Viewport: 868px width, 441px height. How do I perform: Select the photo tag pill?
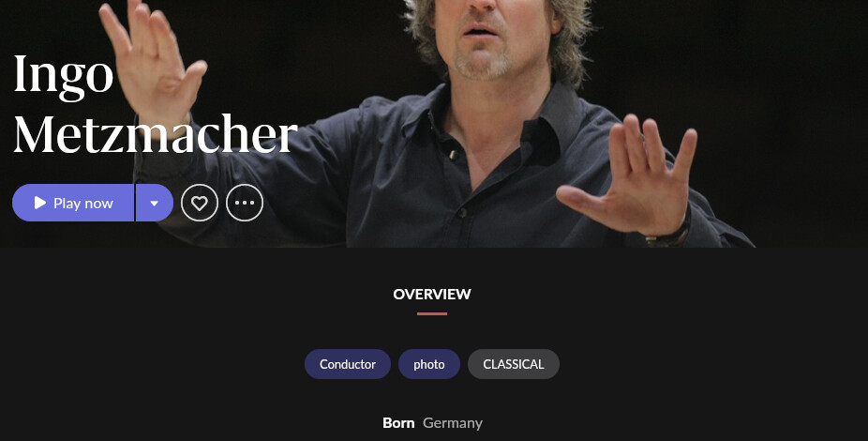click(x=429, y=364)
